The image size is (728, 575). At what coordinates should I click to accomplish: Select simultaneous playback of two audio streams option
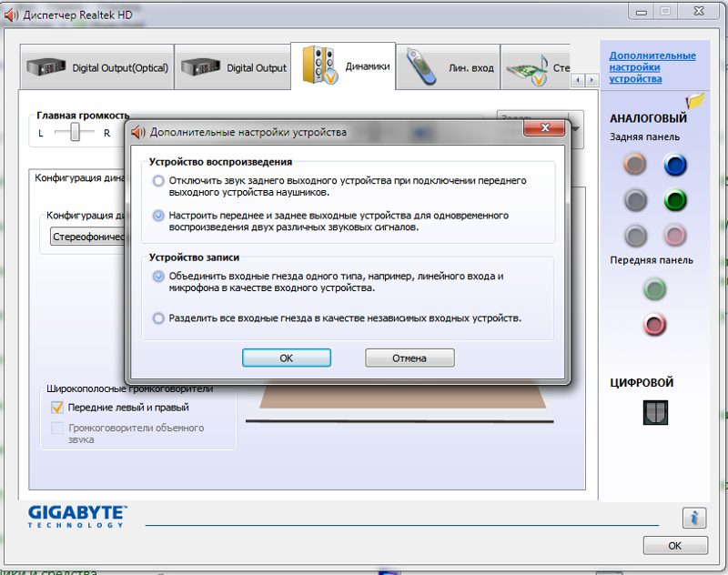pos(158,216)
